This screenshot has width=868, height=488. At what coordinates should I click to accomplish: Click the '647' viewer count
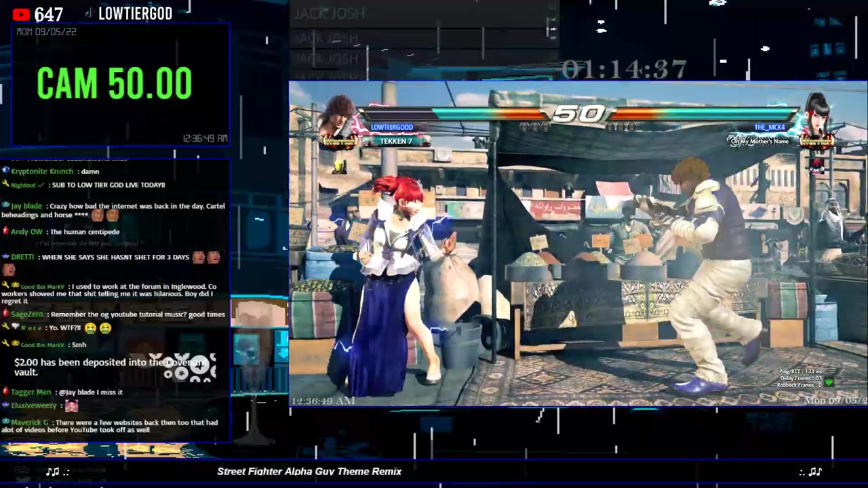click(x=49, y=14)
